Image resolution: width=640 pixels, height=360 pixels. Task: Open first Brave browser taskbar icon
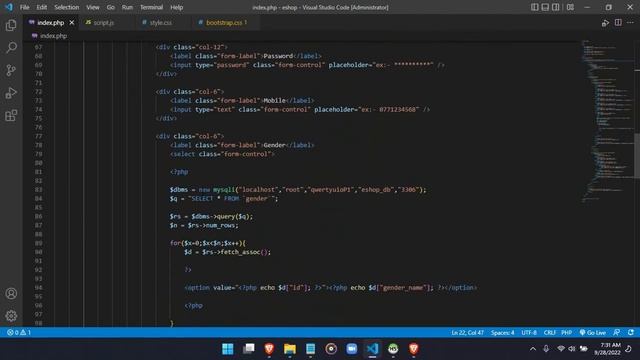(269, 349)
